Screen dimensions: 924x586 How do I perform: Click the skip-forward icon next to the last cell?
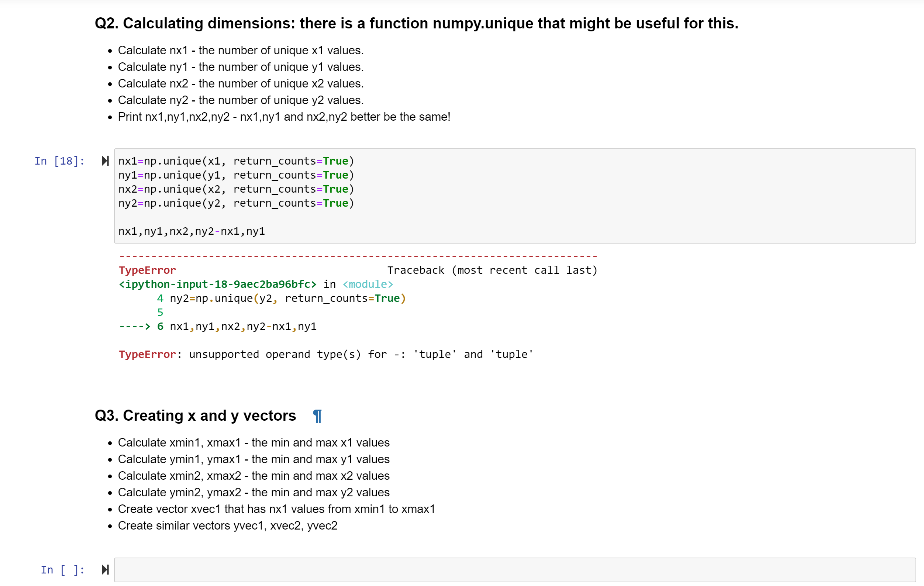pyautogui.click(x=105, y=570)
